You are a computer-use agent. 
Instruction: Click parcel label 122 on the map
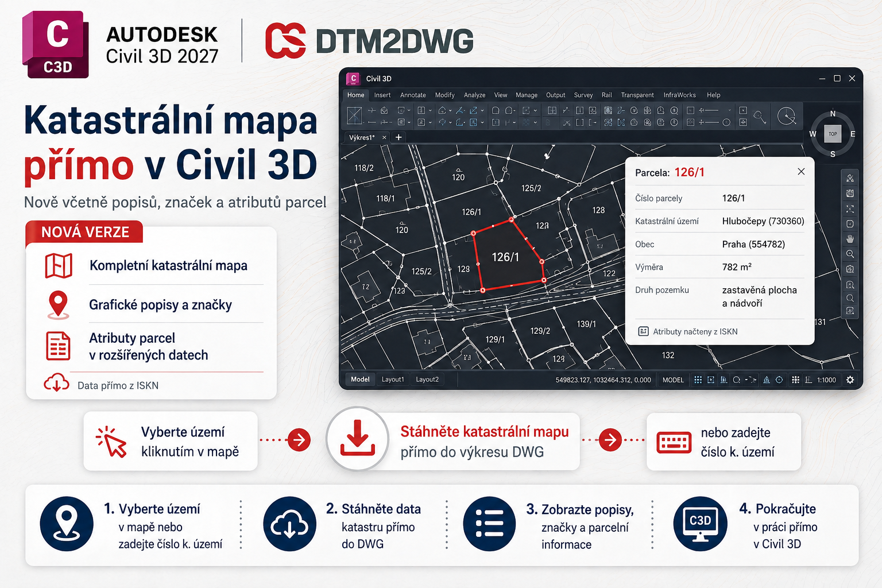[x=609, y=274]
